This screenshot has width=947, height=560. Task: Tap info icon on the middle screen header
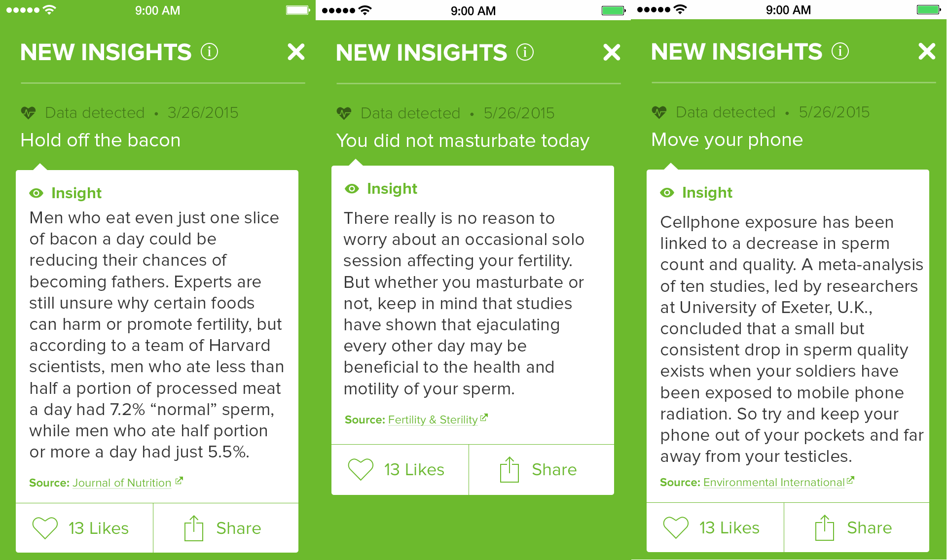coord(525,52)
